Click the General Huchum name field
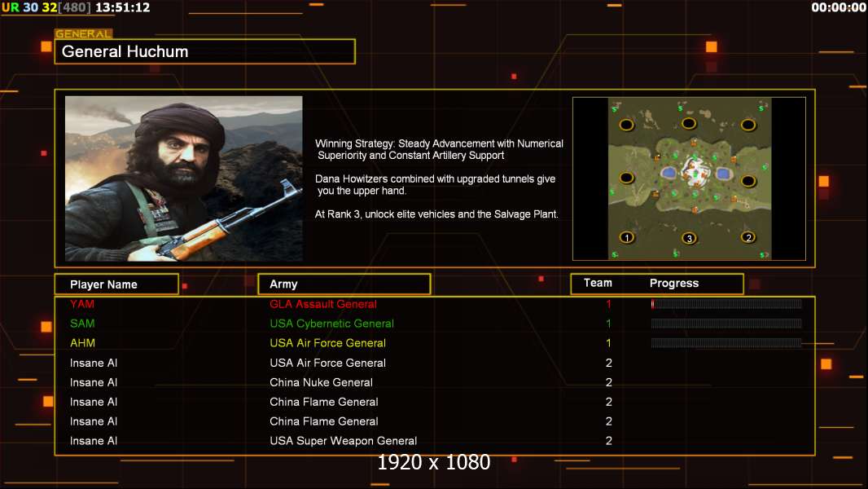Viewport: 868px width, 489px height. 205,51
